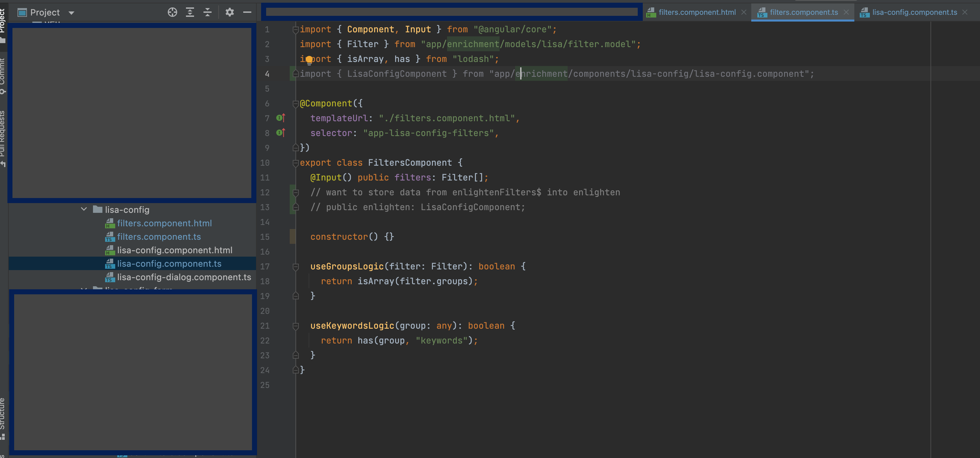Click the lisa-config folder icon
Image resolution: width=980 pixels, height=458 pixels.
[98, 209]
